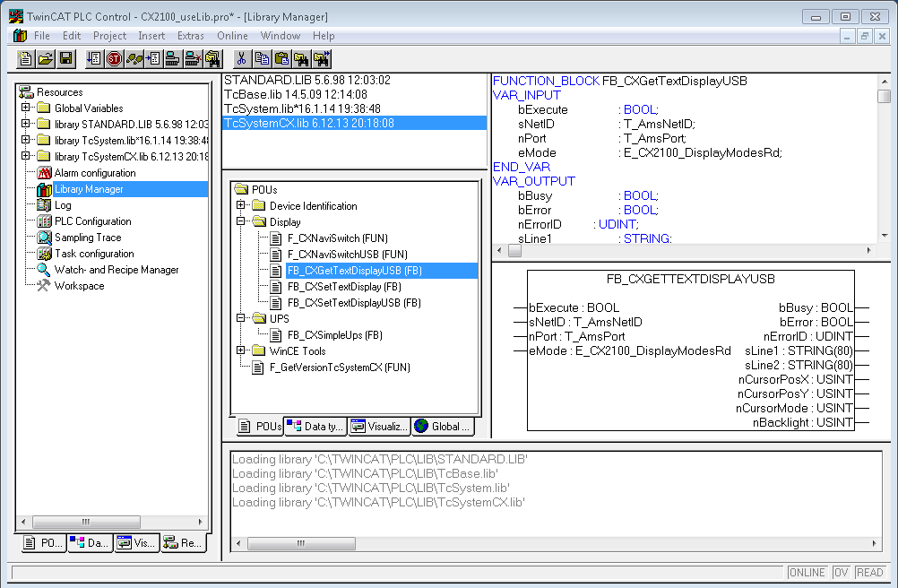
Task: Select TcSystem.lib in library list
Action: click(x=355, y=108)
